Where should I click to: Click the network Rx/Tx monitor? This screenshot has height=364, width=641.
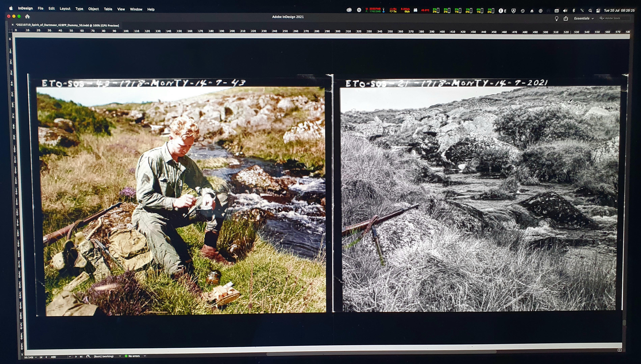click(x=400, y=10)
